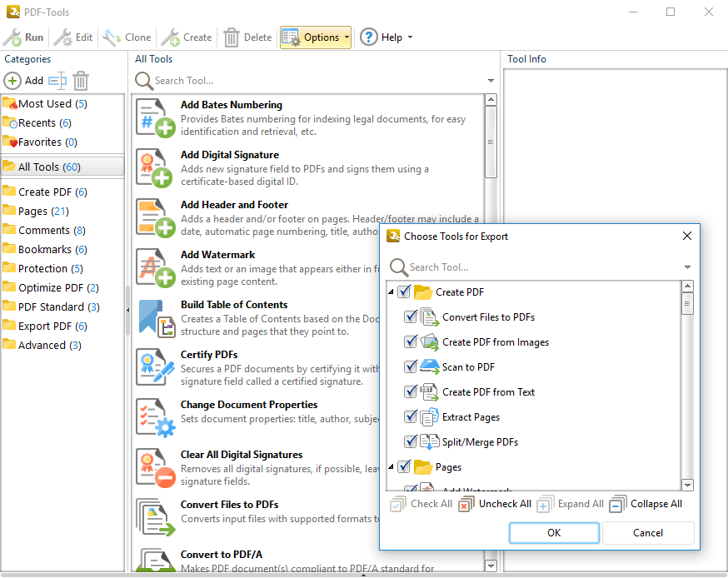Select the Protection (5) category

coord(62,268)
